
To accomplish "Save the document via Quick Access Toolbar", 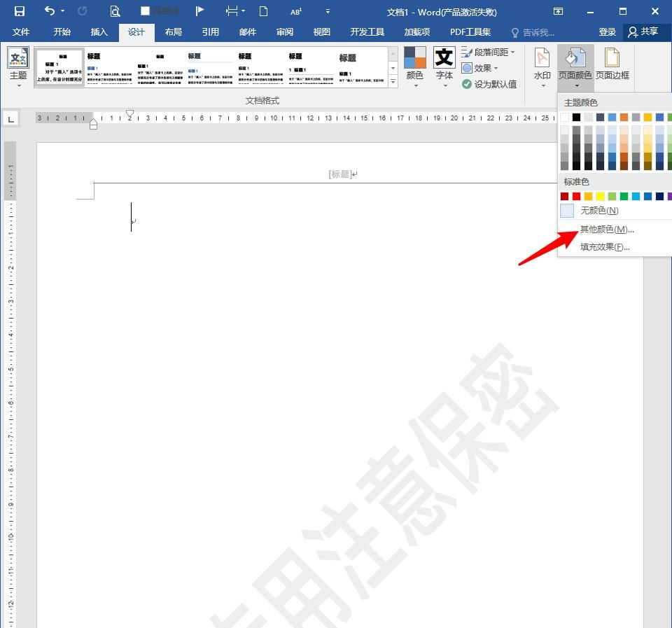I will 19,12.
